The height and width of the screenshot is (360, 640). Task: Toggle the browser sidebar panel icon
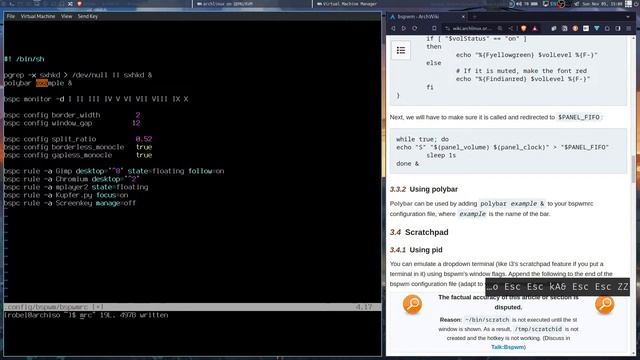pos(618,29)
